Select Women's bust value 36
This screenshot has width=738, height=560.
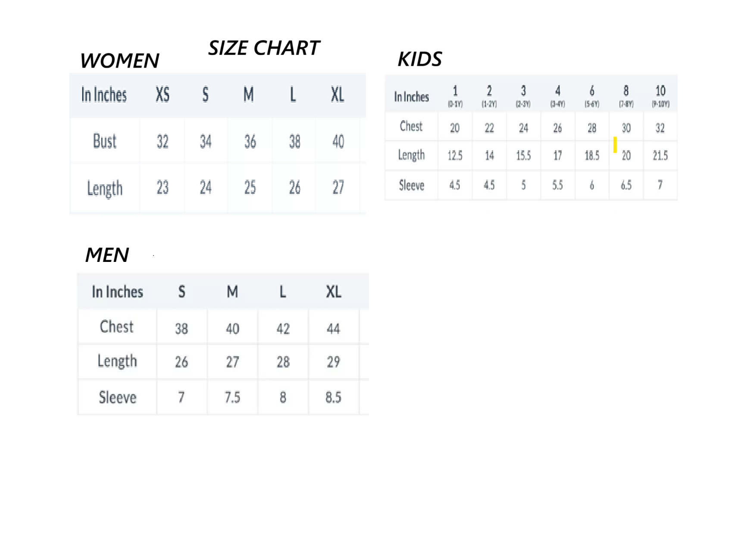[250, 142]
